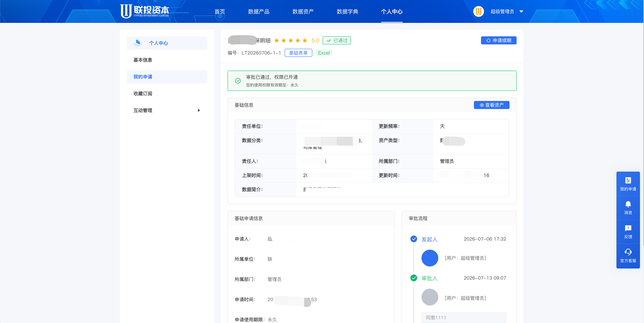The width and height of the screenshot is (644, 323).
Task: Open 反馈 in floating side panel
Action: click(x=628, y=232)
